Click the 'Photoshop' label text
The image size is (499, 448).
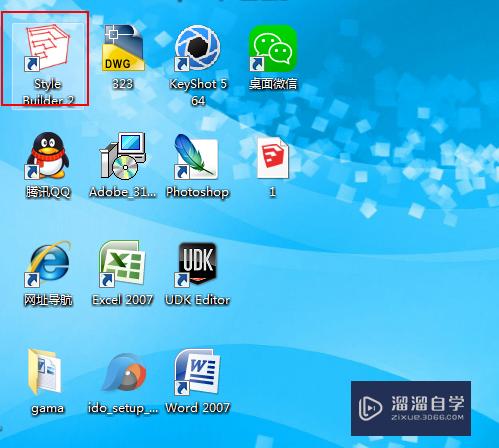198,193
